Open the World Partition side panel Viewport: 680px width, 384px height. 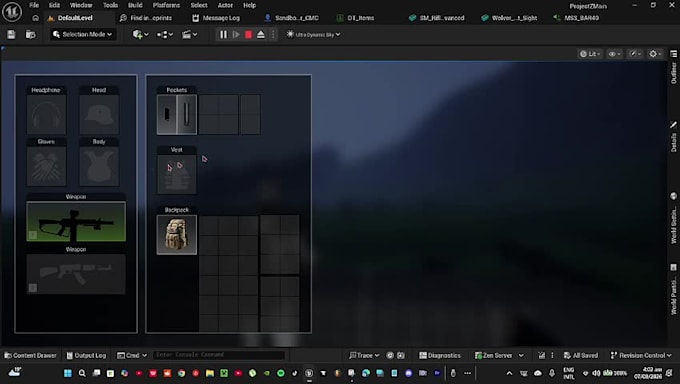673,289
